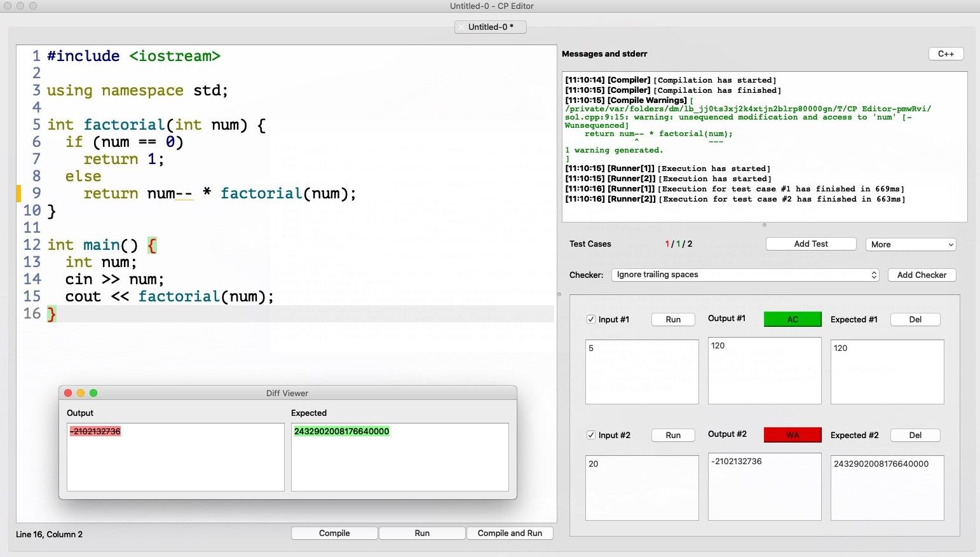
Task: Click the Test Cases 1 / 1 / 2 counter
Action: [x=679, y=244]
